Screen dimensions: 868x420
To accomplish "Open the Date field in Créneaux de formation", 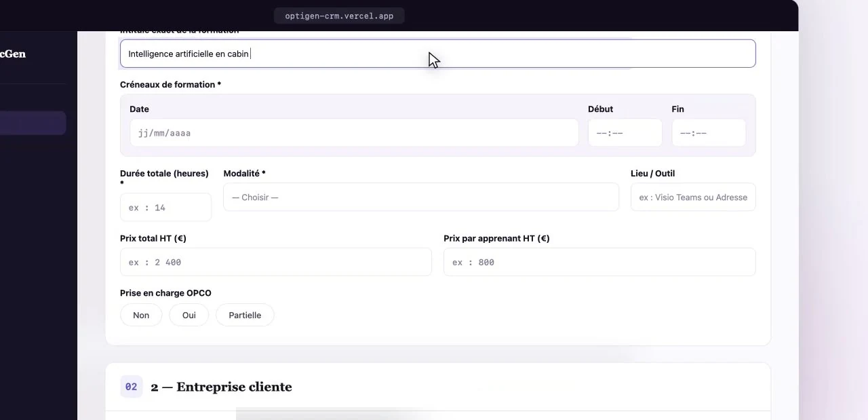I will [354, 133].
